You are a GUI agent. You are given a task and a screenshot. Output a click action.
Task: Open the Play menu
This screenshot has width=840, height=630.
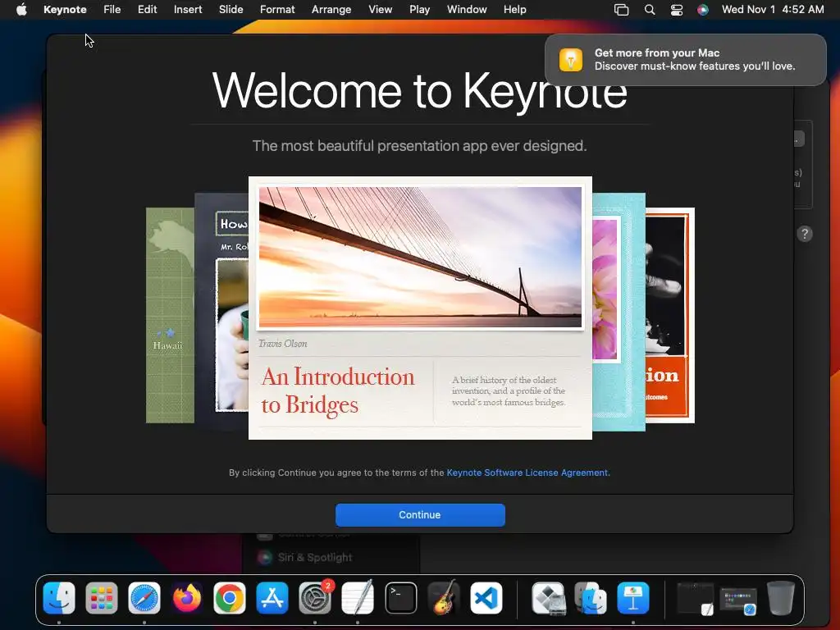(419, 10)
